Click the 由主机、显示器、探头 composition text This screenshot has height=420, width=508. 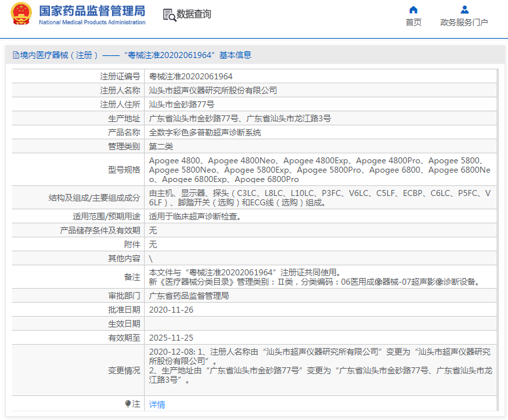point(320,198)
